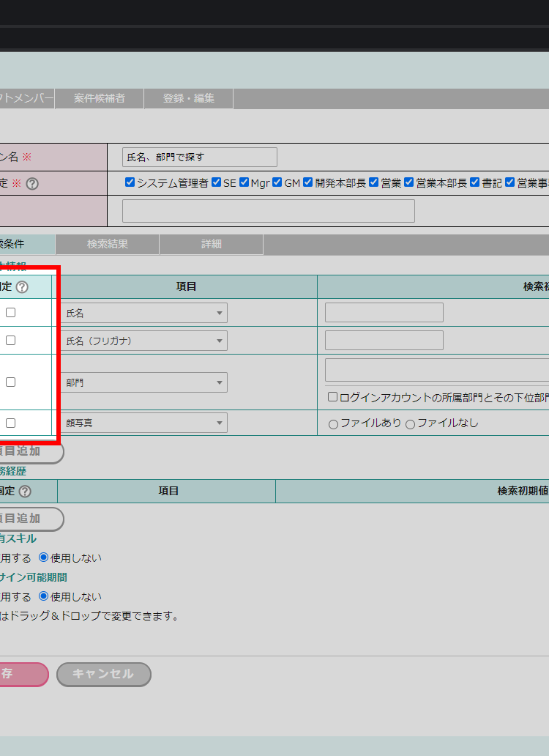Open the 部門 item dropdown
Screen dimensions: 549x756
tap(143, 382)
